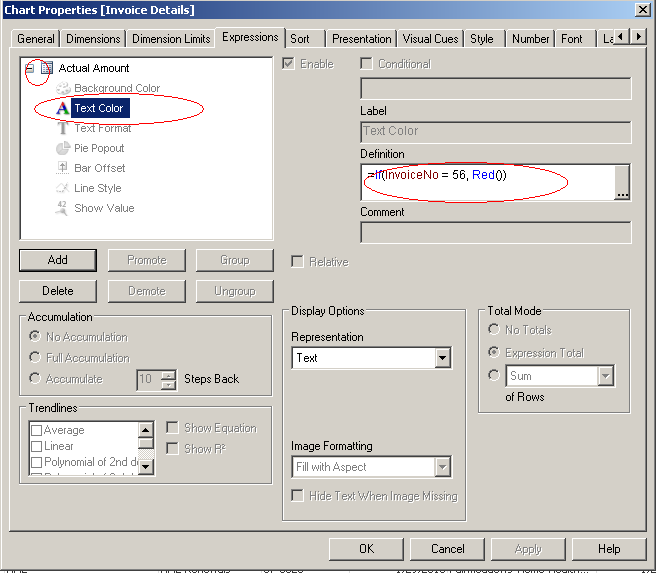Click the Trendlines list scroll-up arrow
Image resolution: width=656 pixels, height=573 pixels.
click(x=146, y=430)
